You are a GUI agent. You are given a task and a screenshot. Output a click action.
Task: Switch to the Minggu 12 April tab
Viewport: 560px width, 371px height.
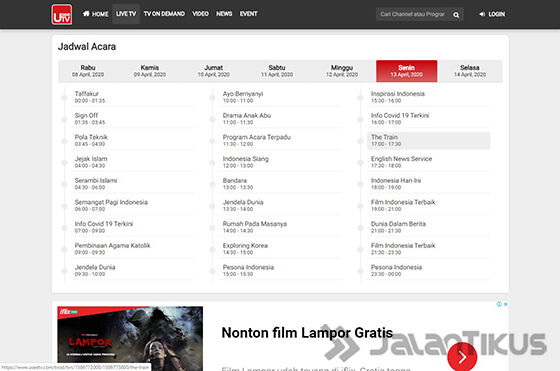coord(342,71)
